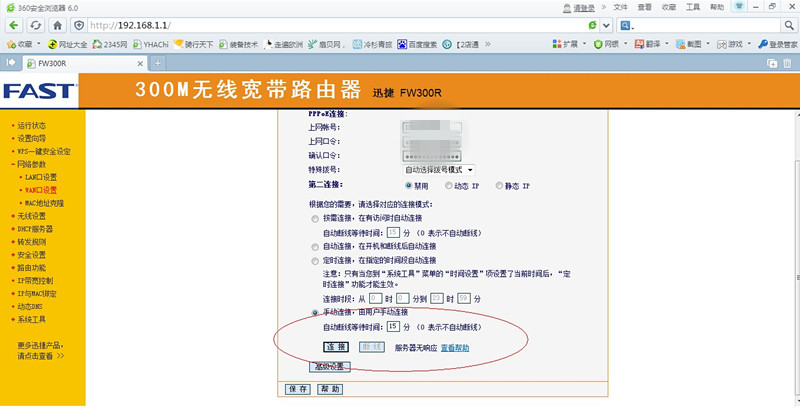Show more bookmarks with the >> chevron

pos(488,44)
